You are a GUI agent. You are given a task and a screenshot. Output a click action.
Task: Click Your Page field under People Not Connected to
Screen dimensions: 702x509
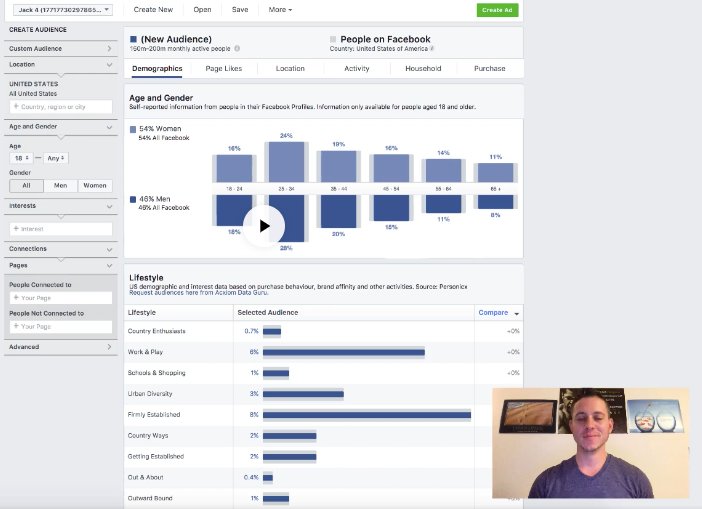[61, 326]
